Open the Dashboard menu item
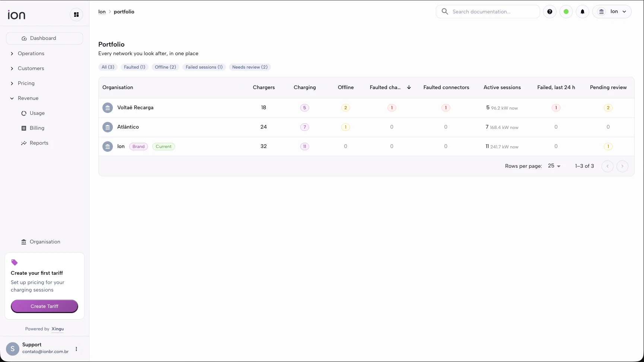Viewport: 644px width, 362px height. pos(44,38)
